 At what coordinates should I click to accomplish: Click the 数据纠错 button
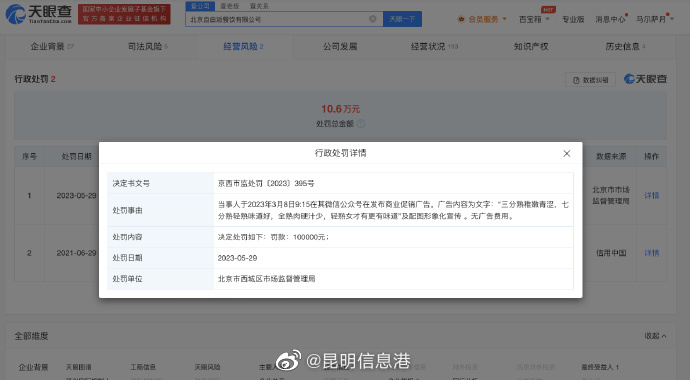[591, 80]
